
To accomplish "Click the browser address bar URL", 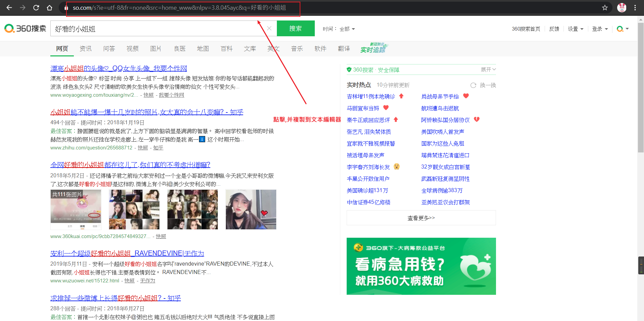I will click(x=180, y=8).
